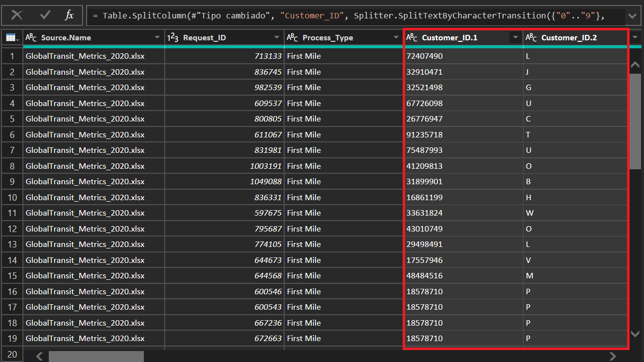Click Customer_ID.1 cell 91235718

[x=463, y=134]
